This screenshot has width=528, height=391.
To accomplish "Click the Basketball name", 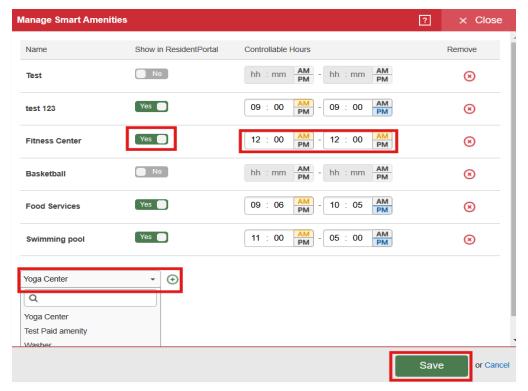I will (x=46, y=174).
